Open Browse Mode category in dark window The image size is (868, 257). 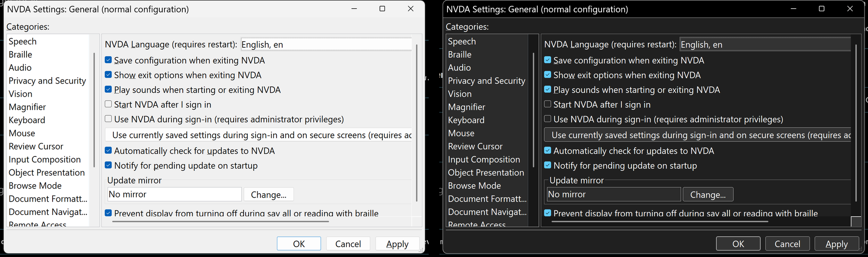pos(474,185)
